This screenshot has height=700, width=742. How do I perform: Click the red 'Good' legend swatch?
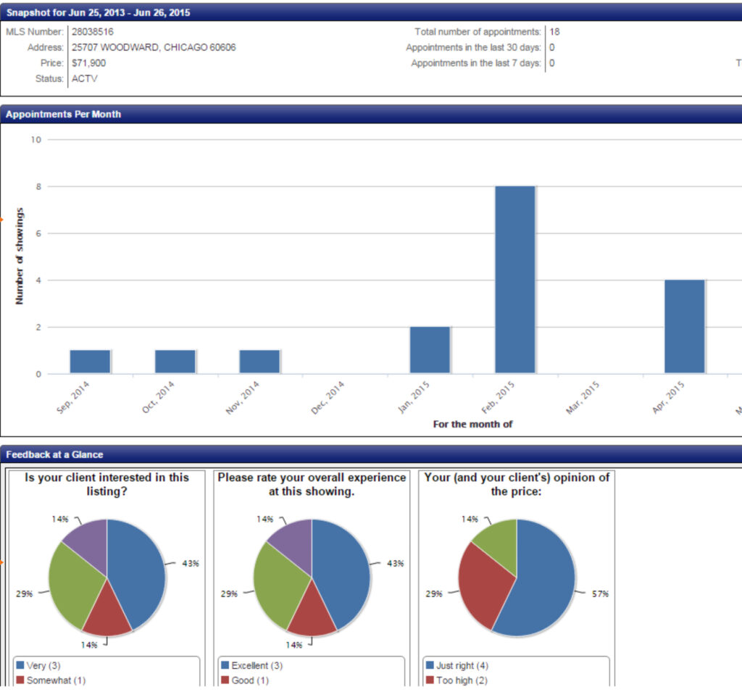tap(225, 680)
